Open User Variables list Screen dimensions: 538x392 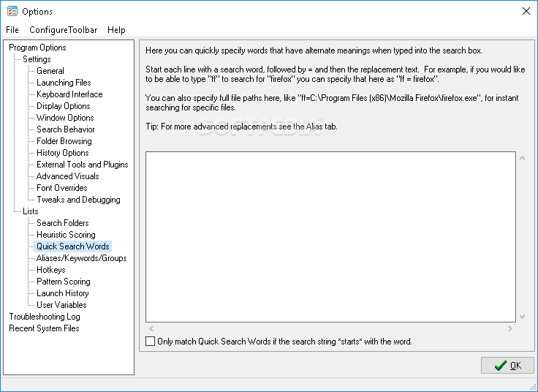pyautogui.click(x=61, y=304)
